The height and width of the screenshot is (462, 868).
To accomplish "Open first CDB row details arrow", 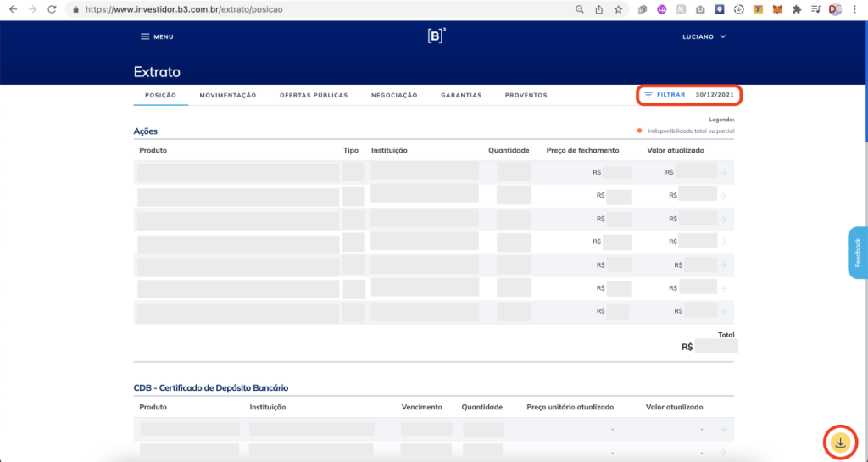I will [x=722, y=429].
